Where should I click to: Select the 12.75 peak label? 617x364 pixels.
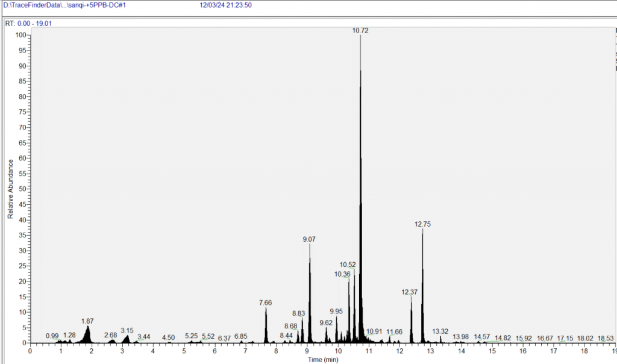pyautogui.click(x=422, y=224)
